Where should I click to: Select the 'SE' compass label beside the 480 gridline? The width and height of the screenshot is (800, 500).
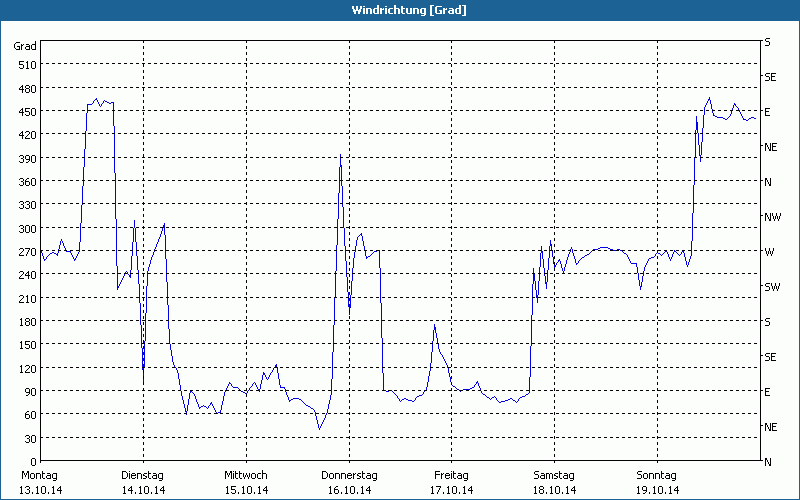point(770,77)
